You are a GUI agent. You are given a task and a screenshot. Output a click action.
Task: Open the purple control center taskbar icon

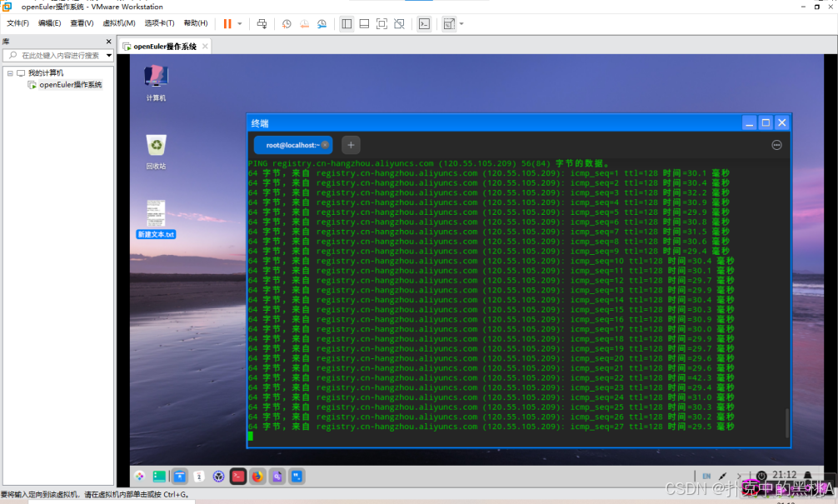(x=218, y=477)
